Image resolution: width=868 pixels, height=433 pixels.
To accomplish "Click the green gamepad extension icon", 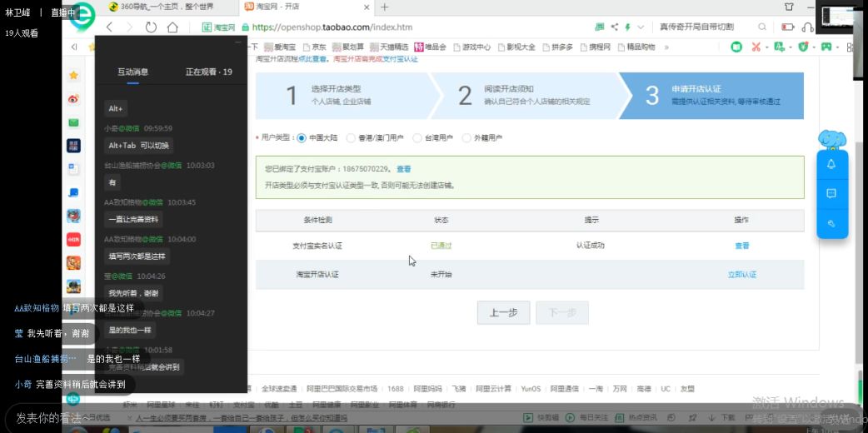I will [826, 47].
